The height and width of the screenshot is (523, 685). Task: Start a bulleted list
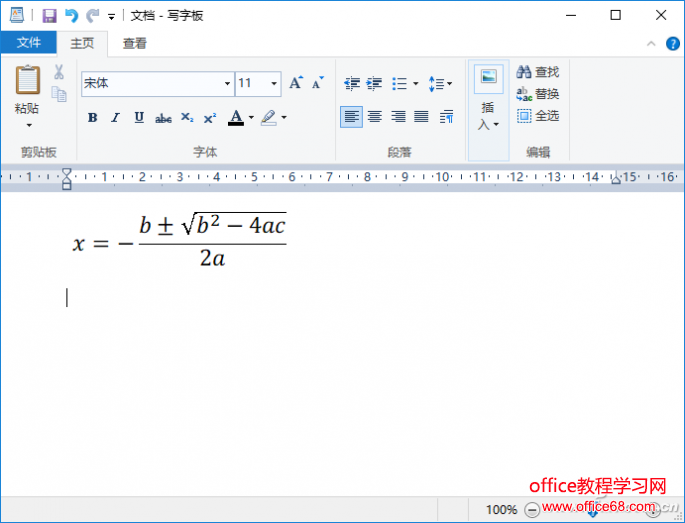coord(399,83)
